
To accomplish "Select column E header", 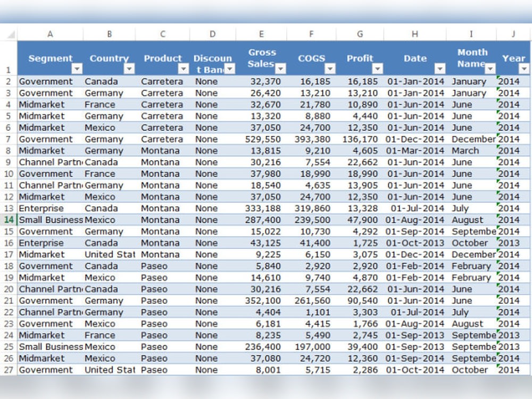I will click(x=261, y=34).
